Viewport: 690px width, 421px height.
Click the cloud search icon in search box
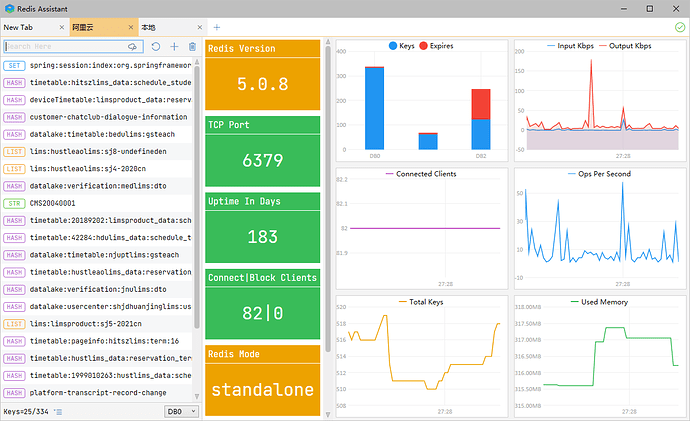tap(132, 47)
